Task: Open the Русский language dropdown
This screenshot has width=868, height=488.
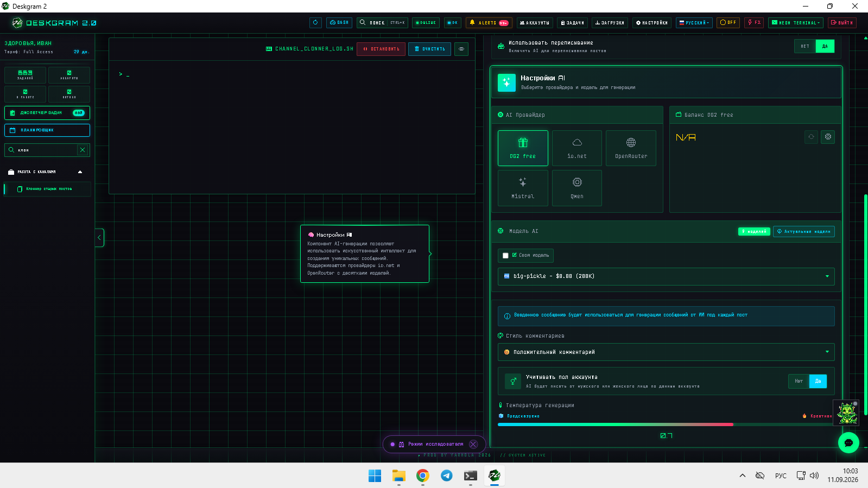Action: point(694,23)
